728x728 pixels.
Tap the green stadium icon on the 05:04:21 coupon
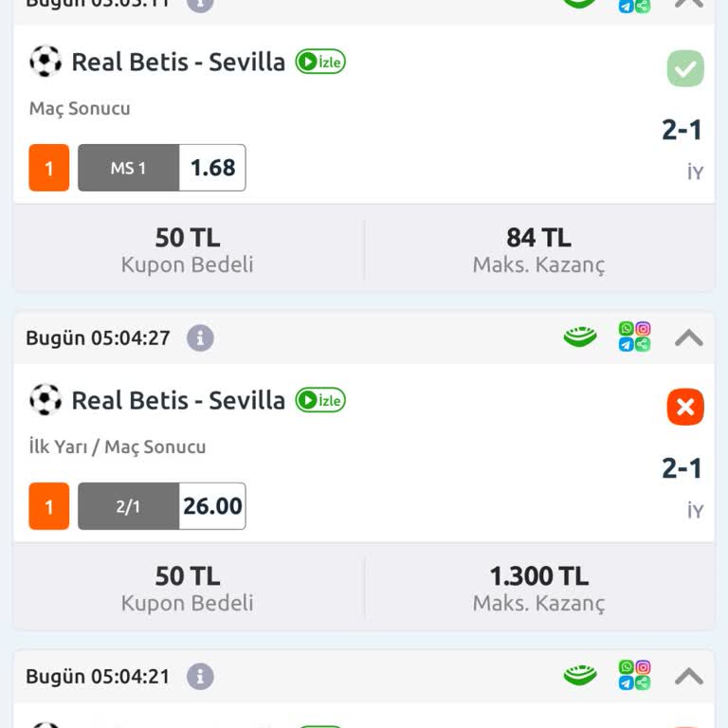click(580, 676)
